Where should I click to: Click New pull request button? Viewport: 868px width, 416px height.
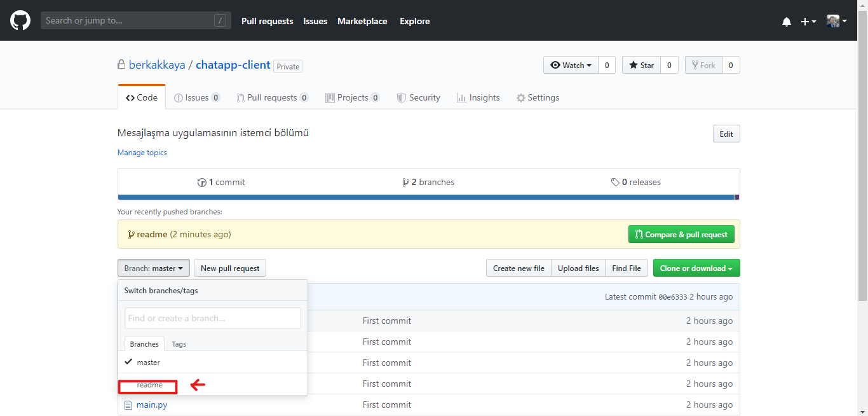point(230,268)
